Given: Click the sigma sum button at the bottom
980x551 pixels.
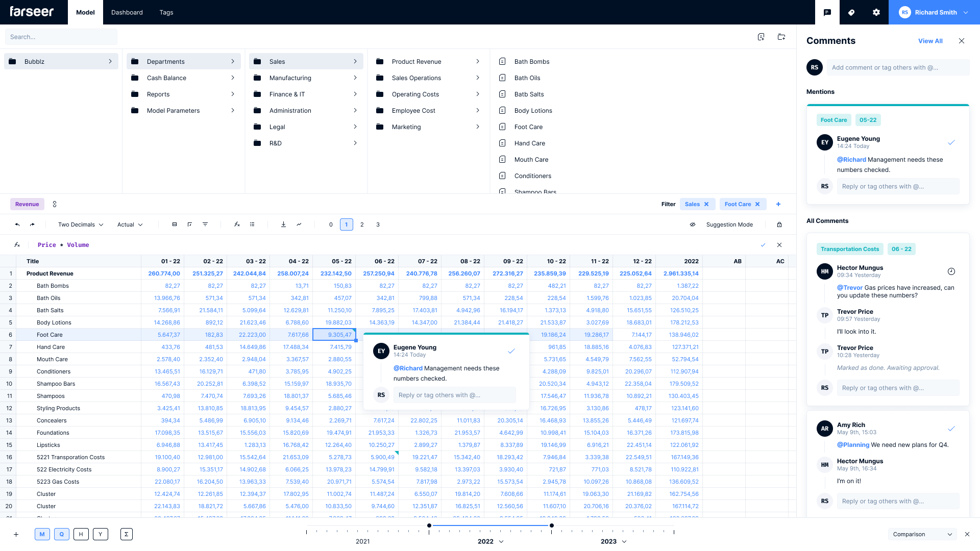Looking at the screenshot, I should pos(126,534).
